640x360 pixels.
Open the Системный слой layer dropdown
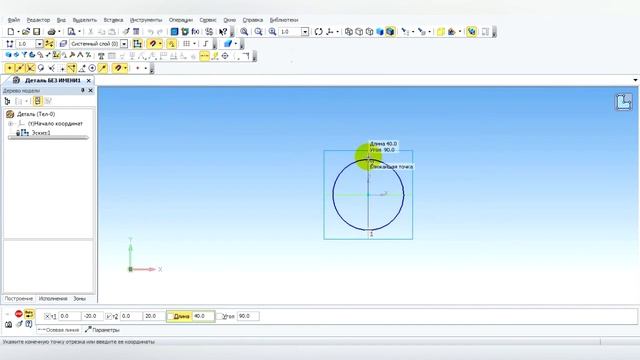click(x=124, y=43)
